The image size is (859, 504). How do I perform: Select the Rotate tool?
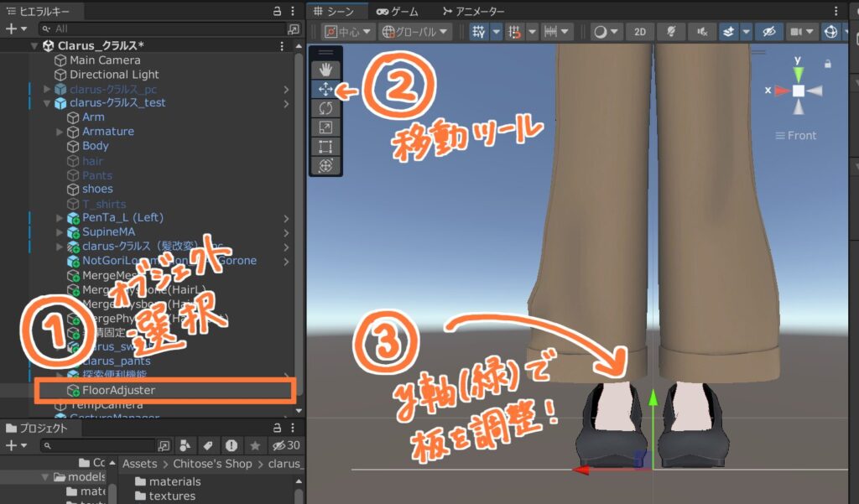[325, 108]
